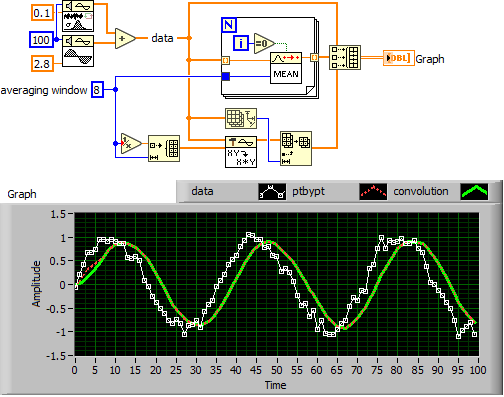The image size is (504, 397).
Task: Click the Graph DBL indicator terminal
Action: [x=399, y=58]
